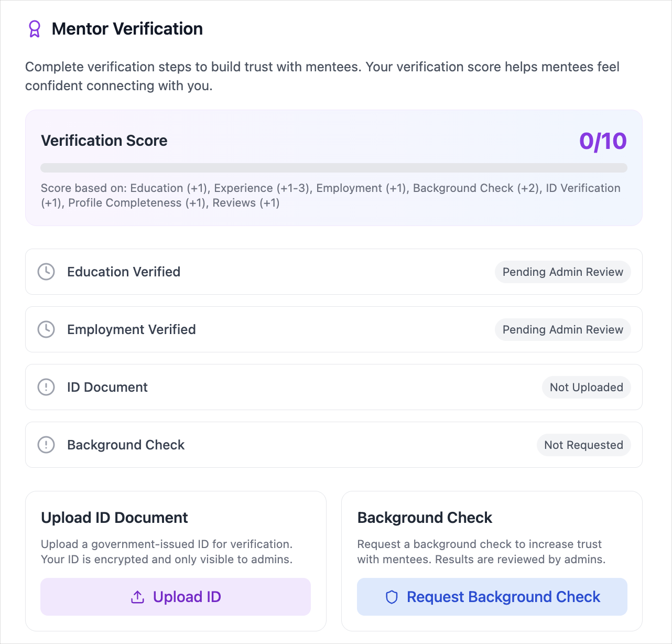
Task: Click the clock icon beside Education Verified
Action: click(x=46, y=272)
